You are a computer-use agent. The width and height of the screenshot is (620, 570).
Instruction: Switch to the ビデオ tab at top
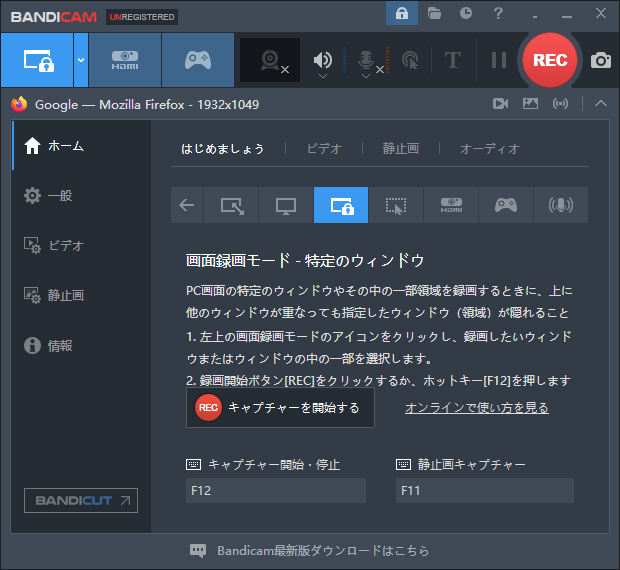(324, 149)
